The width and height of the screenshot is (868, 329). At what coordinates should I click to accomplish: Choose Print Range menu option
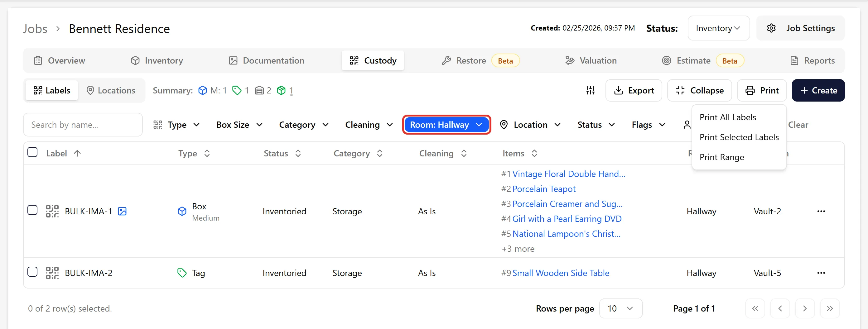pyautogui.click(x=739, y=157)
